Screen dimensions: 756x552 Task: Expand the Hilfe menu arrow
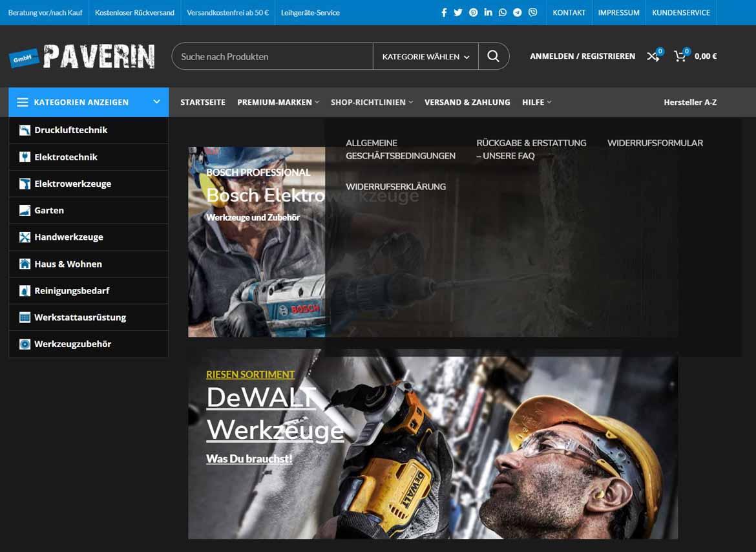coord(549,102)
